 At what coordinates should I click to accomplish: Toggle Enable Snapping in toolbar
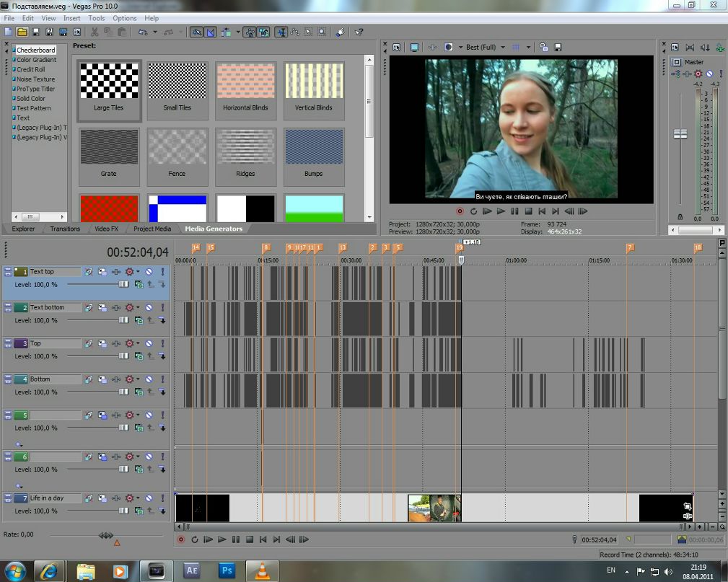point(196,32)
